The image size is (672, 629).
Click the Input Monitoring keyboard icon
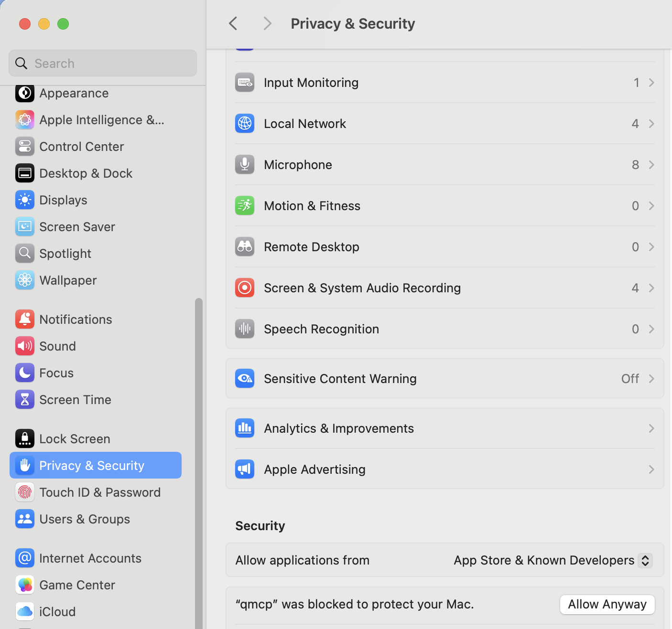(245, 83)
